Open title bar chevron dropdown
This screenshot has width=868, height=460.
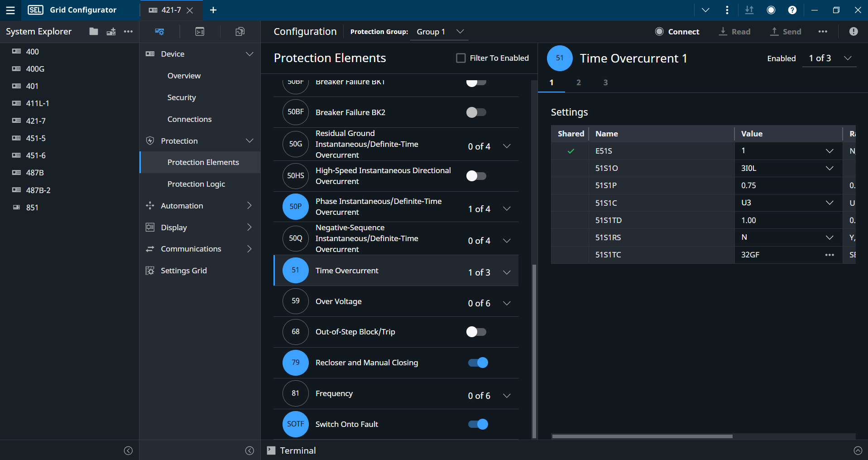pos(705,10)
